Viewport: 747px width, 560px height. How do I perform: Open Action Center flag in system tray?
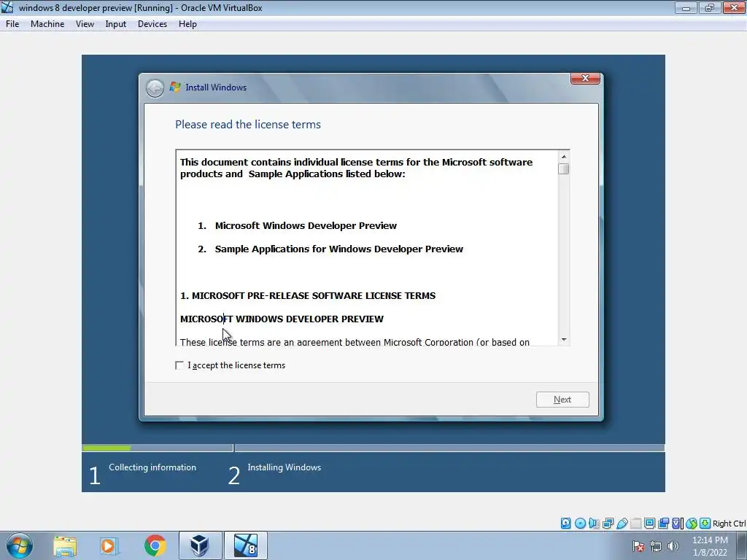638,546
